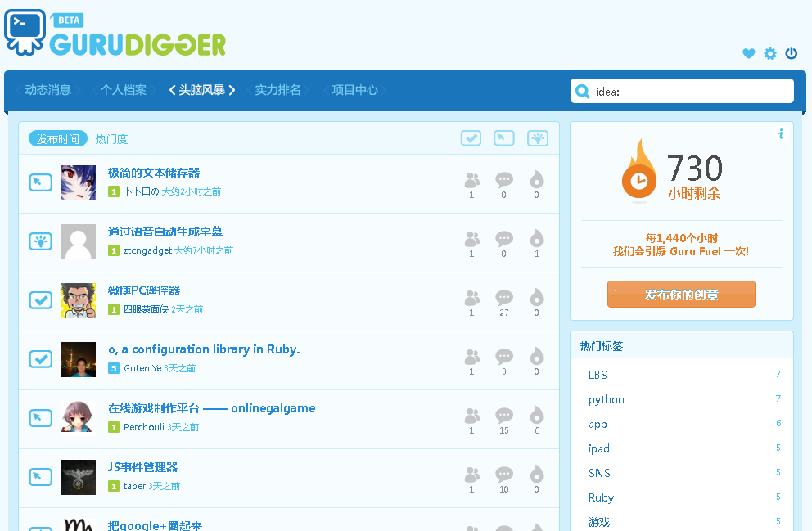Screen dimensions: 812x531
Task: Open the idea 极简的文本储存器
Action: (154, 173)
